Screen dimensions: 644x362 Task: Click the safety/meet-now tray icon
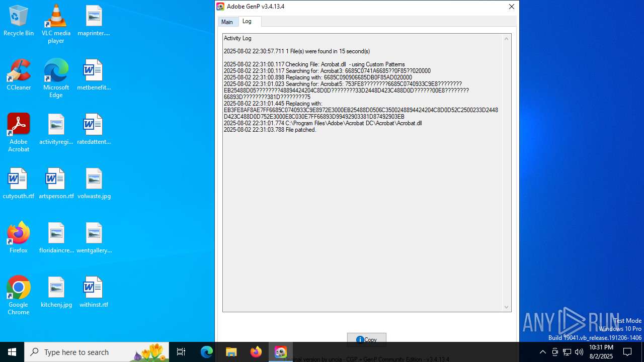[x=555, y=352]
